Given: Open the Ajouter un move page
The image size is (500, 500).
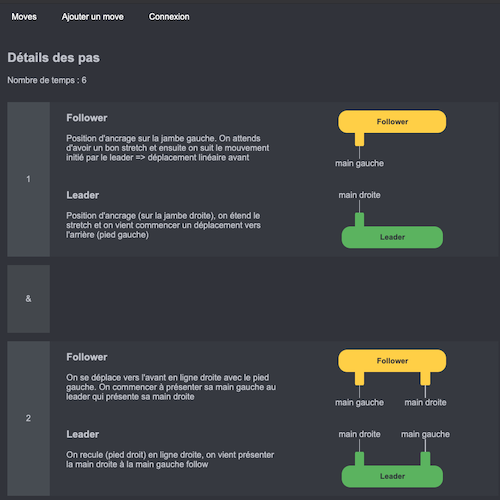Looking at the screenshot, I should 92,17.
